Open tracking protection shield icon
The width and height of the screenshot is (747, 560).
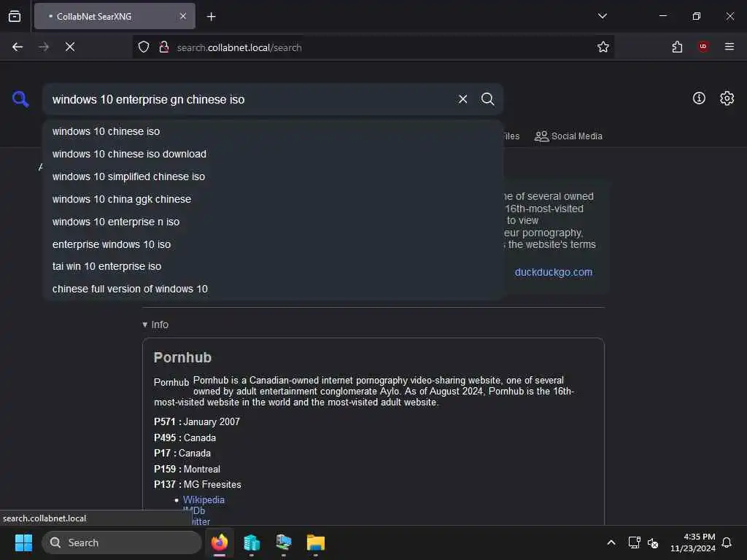[144, 47]
